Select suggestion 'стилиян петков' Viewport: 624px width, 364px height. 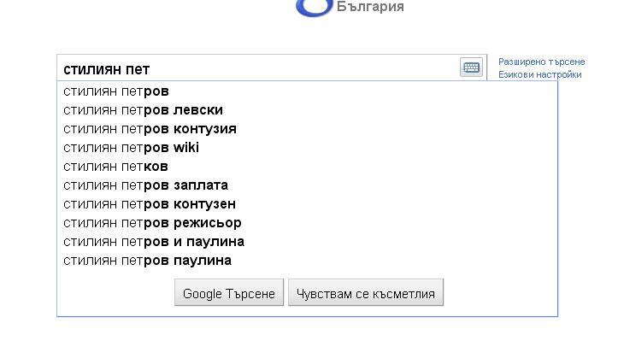(x=307, y=167)
